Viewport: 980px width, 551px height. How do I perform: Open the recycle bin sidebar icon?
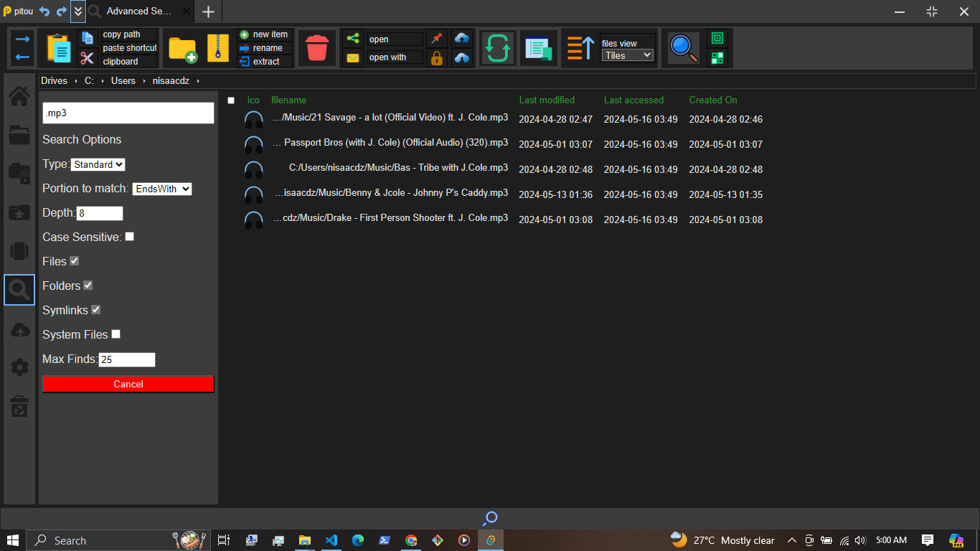[19, 407]
